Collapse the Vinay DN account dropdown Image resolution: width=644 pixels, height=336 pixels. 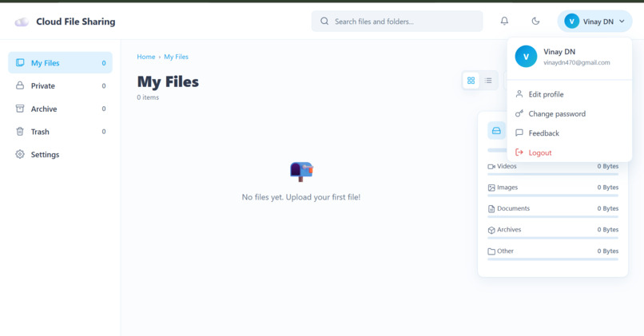coord(594,22)
